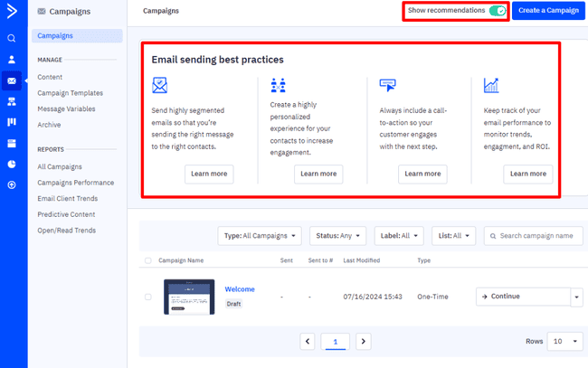The width and height of the screenshot is (588, 368).
Task: Open the Reports pie chart icon
Action: [x=12, y=164]
